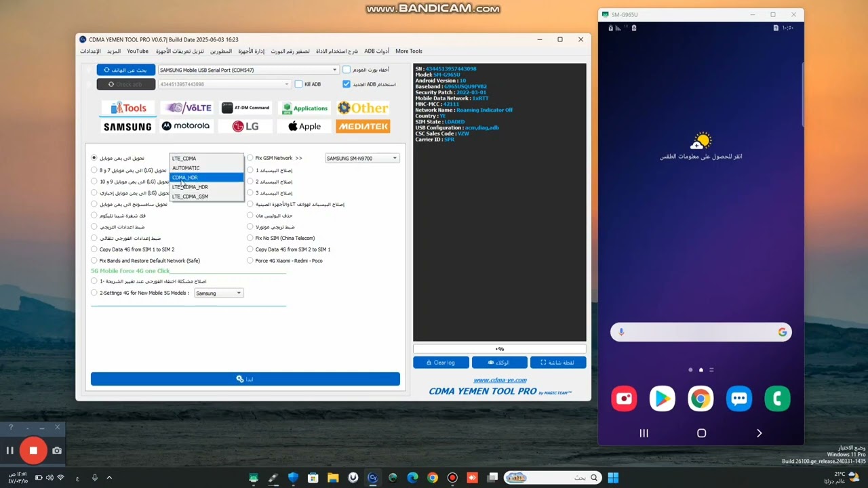Tap the phone's Recents navigation button

[644, 433]
